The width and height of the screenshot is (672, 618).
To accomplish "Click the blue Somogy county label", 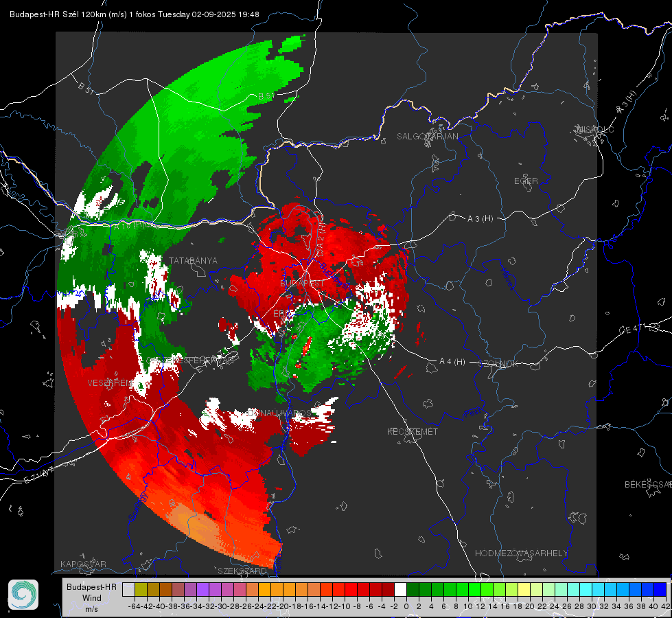I will click(x=138, y=507).
